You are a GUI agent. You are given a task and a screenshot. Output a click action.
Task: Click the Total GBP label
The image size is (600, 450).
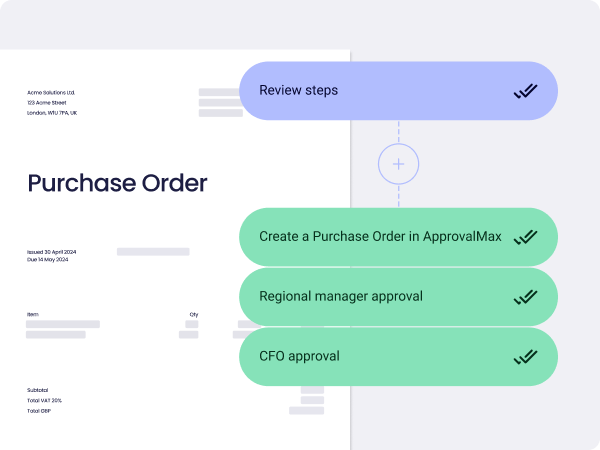tap(39, 411)
